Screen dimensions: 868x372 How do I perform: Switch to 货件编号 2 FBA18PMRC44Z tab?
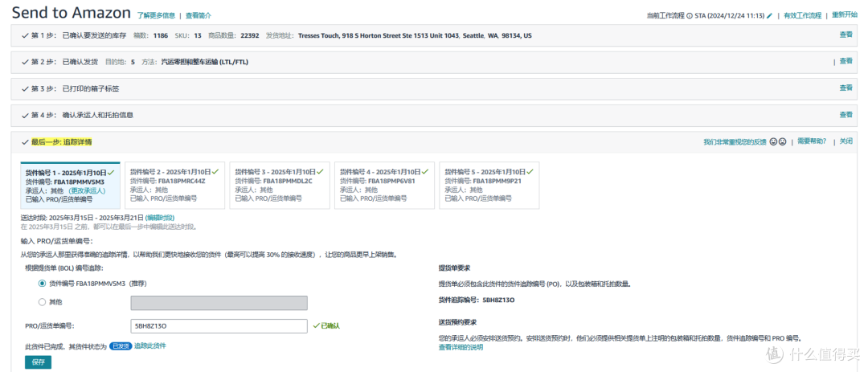[x=174, y=186]
